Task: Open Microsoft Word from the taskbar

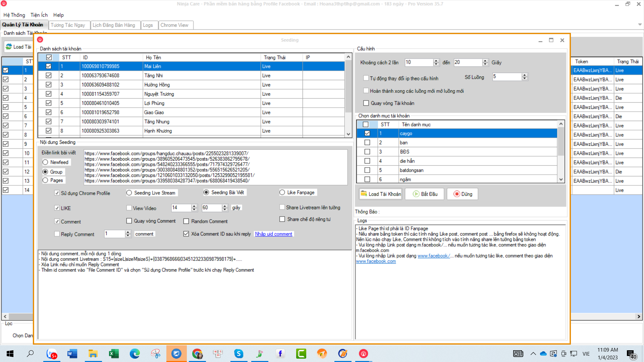Action: tap(72, 354)
